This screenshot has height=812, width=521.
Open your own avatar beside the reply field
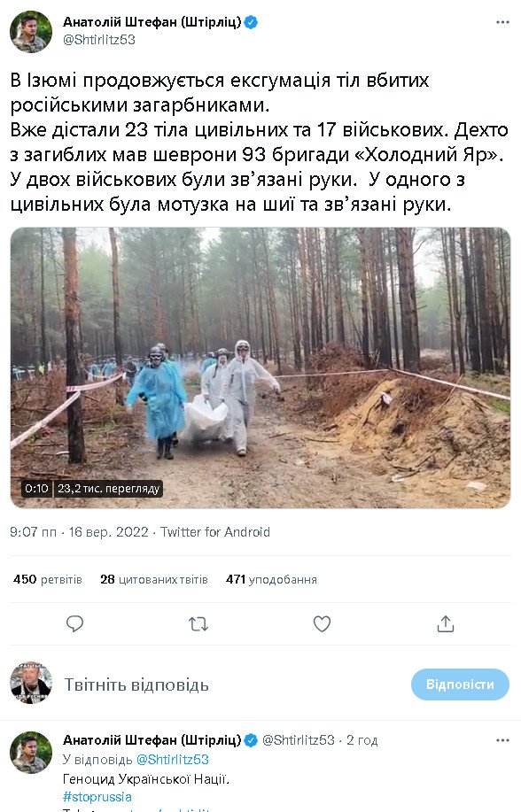(31, 684)
